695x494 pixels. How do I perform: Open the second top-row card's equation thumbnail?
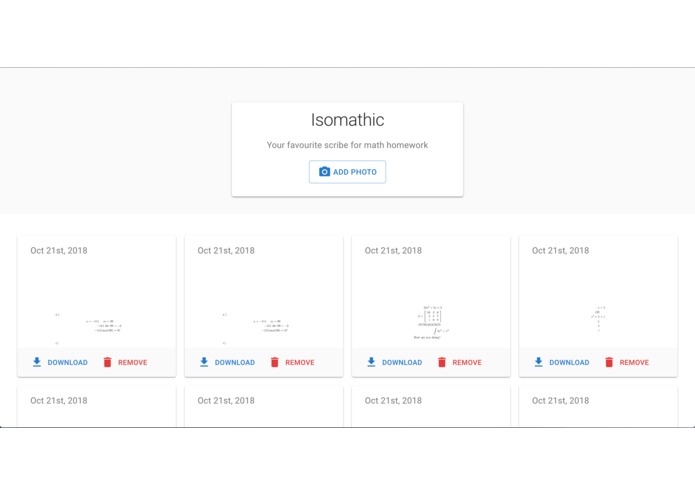coord(255,328)
